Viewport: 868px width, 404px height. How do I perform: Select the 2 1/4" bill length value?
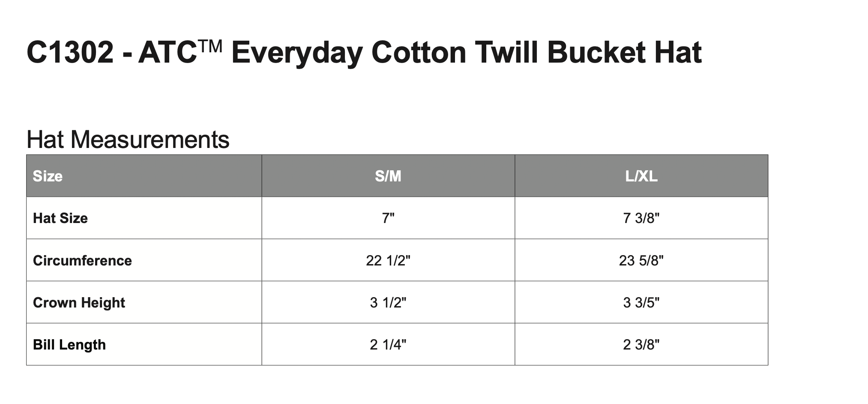pos(388,344)
